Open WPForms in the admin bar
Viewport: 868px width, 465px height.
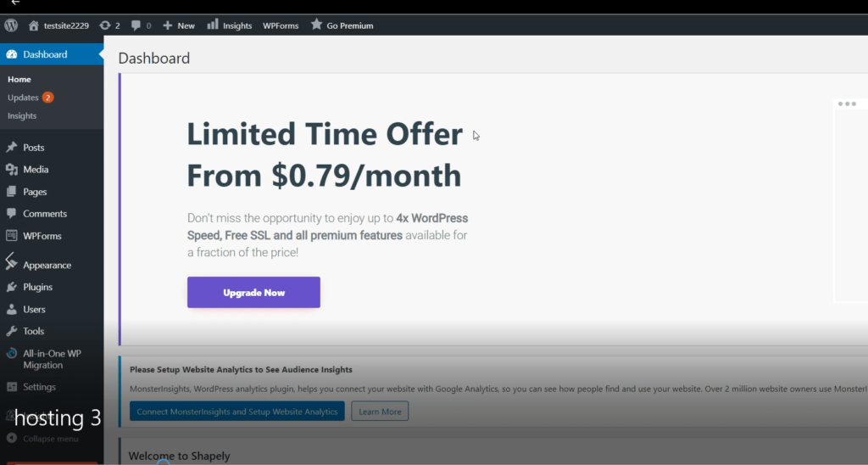pyautogui.click(x=281, y=25)
